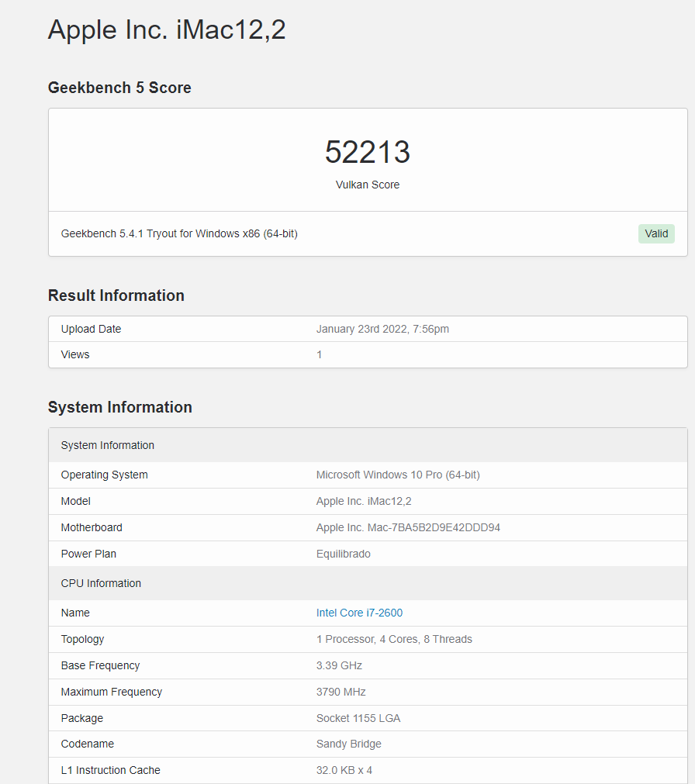
Task: Select Microsoft Windows 10 Pro (64-bit) value
Action: click(x=398, y=475)
